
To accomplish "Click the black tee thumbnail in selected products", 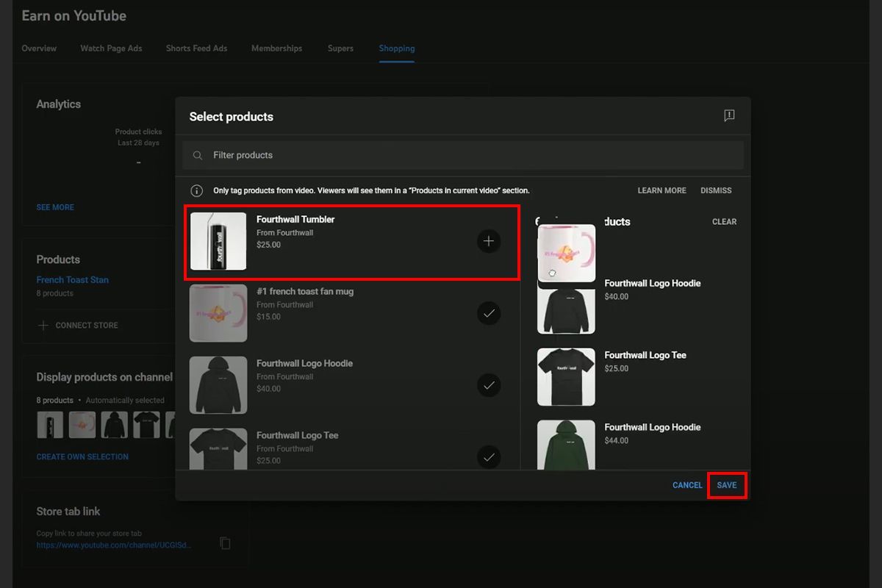I will pos(566,377).
